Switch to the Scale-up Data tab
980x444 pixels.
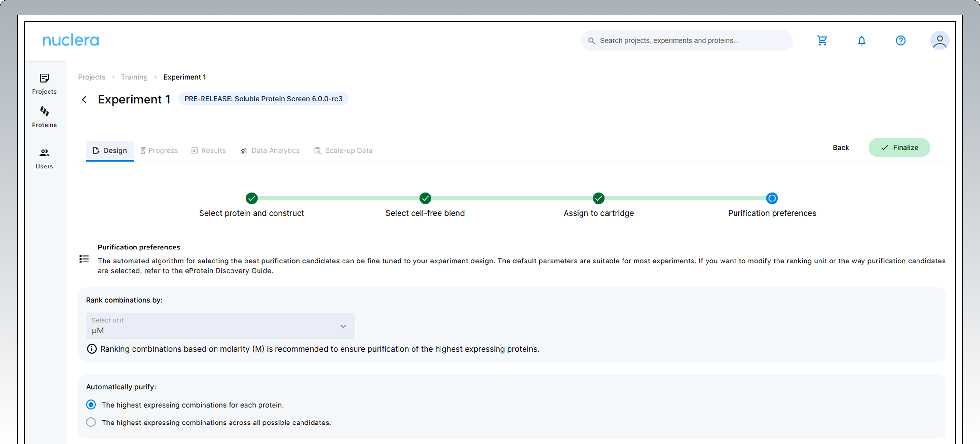tap(343, 151)
